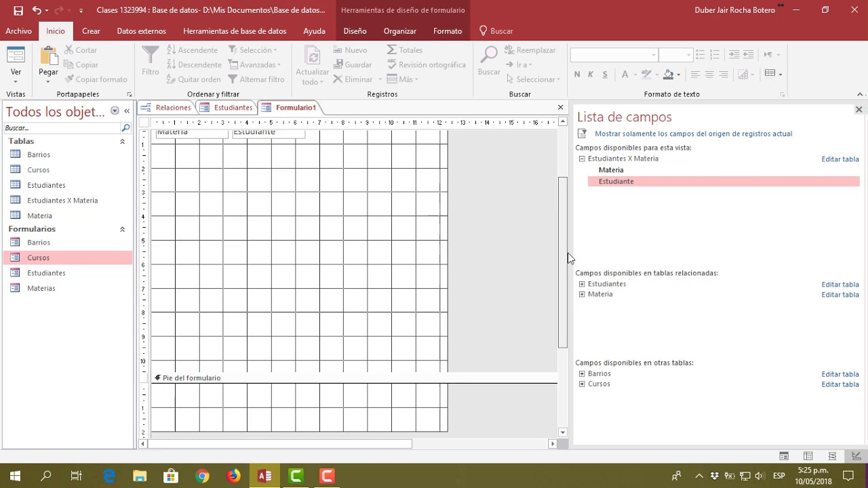The height and width of the screenshot is (488, 868).
Task: Expand the Barrios table in the field list
Action: click(x=582, y=373)
